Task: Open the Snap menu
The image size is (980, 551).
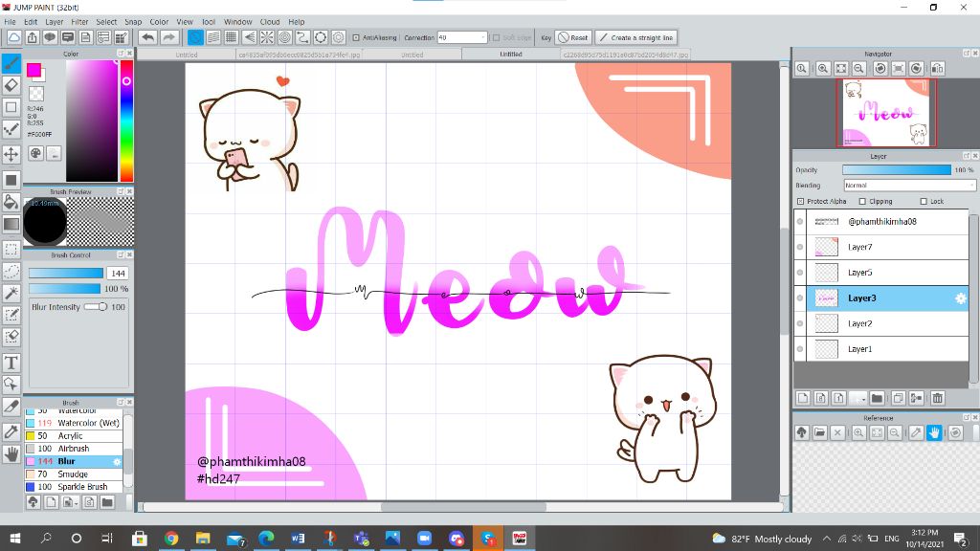Action: pos(133,21)
